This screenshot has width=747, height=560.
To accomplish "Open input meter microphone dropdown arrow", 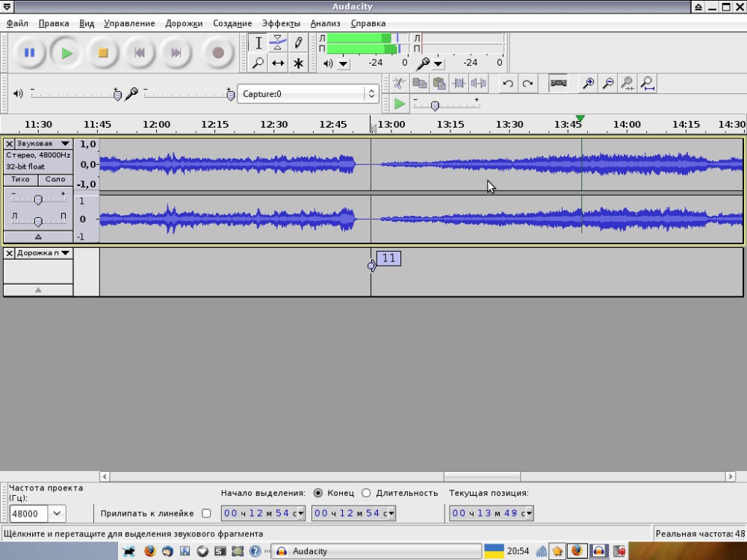I will pos(438,63).
